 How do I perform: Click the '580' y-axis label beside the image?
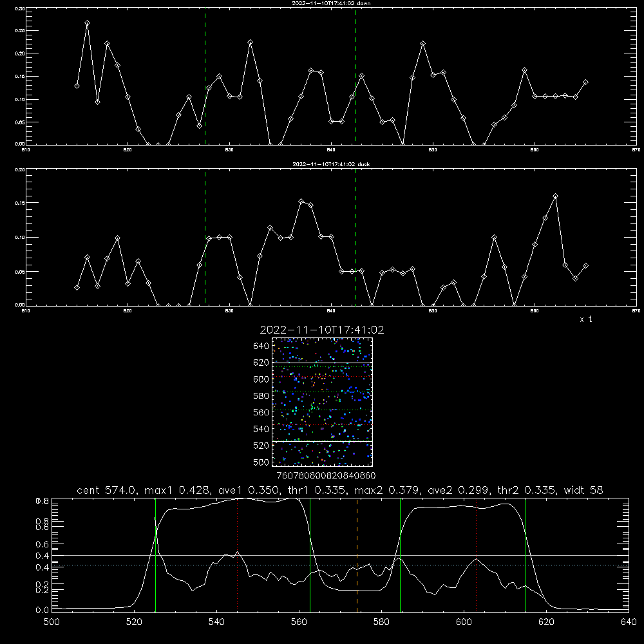click(261, 396)
